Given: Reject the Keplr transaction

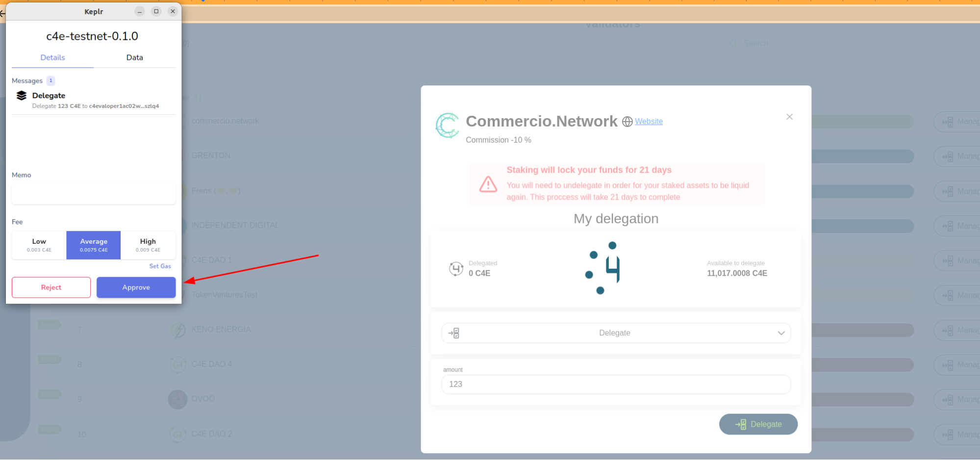Looking at the screenshot, I should tap(51, 287).
